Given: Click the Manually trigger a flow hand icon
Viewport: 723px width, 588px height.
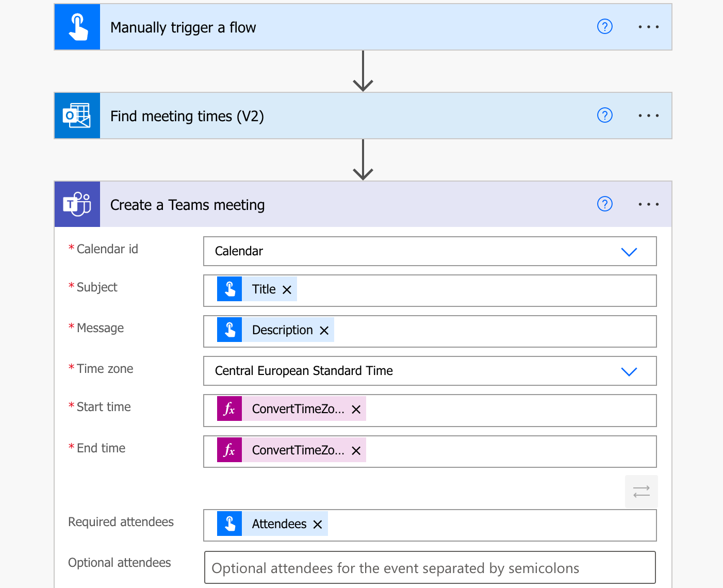Looking at the screenshot, I should (77, 27).
